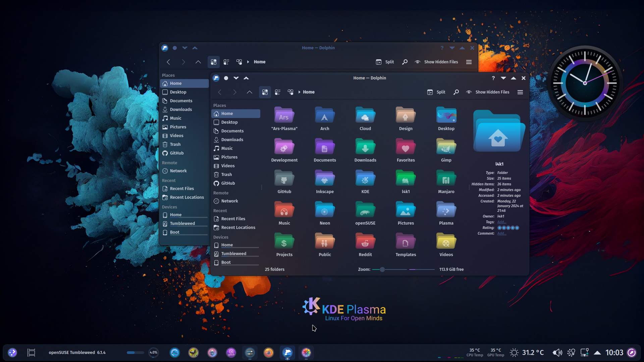Viewport: 644px width, 362px height.
Task: Open the Favorites folder
Action: tap(406, 150)
